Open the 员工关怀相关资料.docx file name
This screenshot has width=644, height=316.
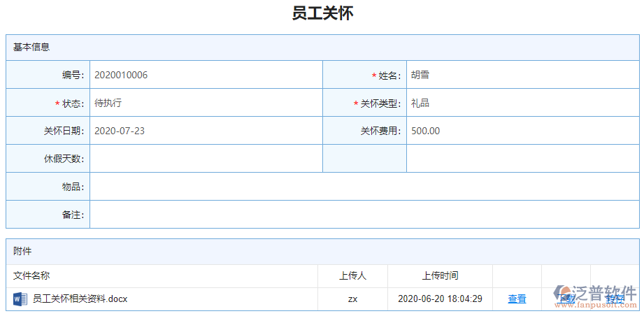coord(80,299)
